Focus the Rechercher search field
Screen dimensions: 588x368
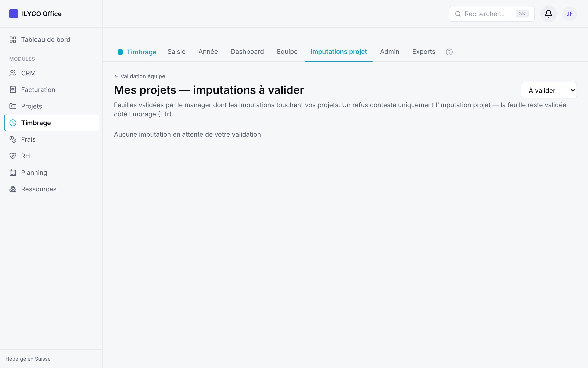click(492, 14)
